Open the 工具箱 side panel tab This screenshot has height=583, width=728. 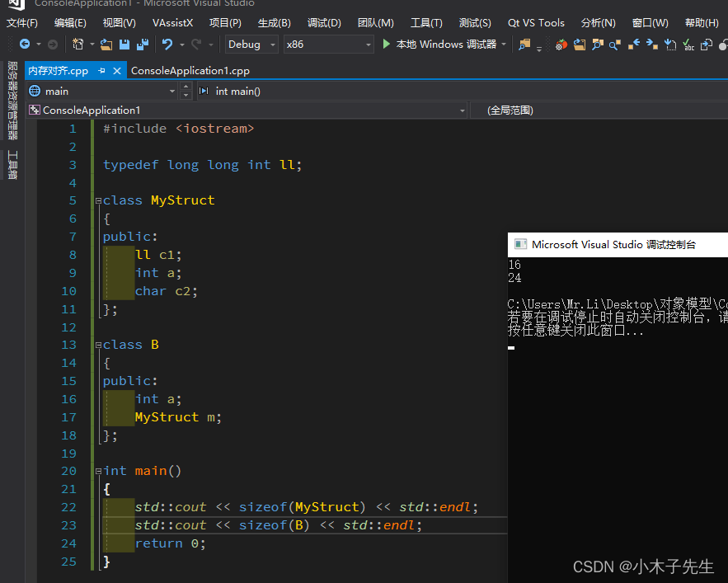tap(12, 164)
